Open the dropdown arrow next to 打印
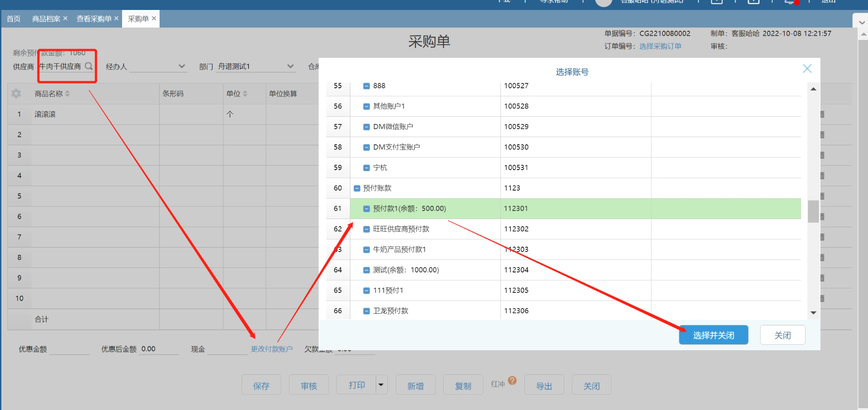The width and height of the screenshot is (868, 410). pyautogui.click(x=381, y=385)
